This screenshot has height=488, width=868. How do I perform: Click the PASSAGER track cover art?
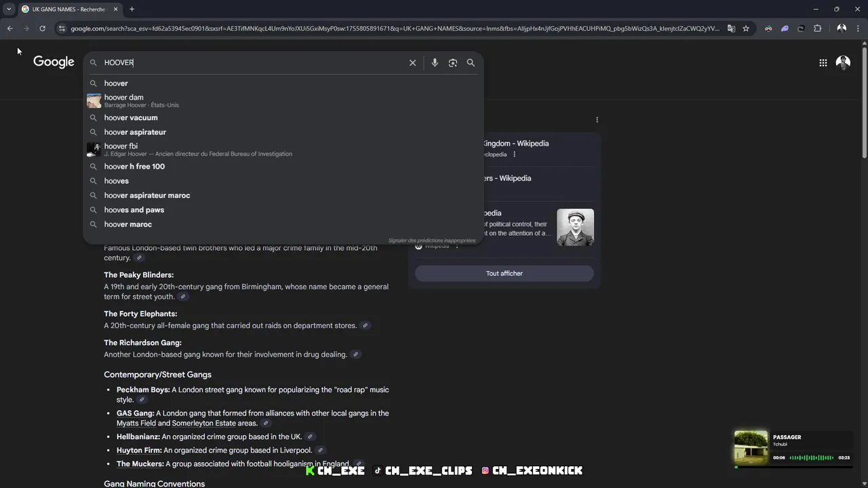click(x=751, y=447)
